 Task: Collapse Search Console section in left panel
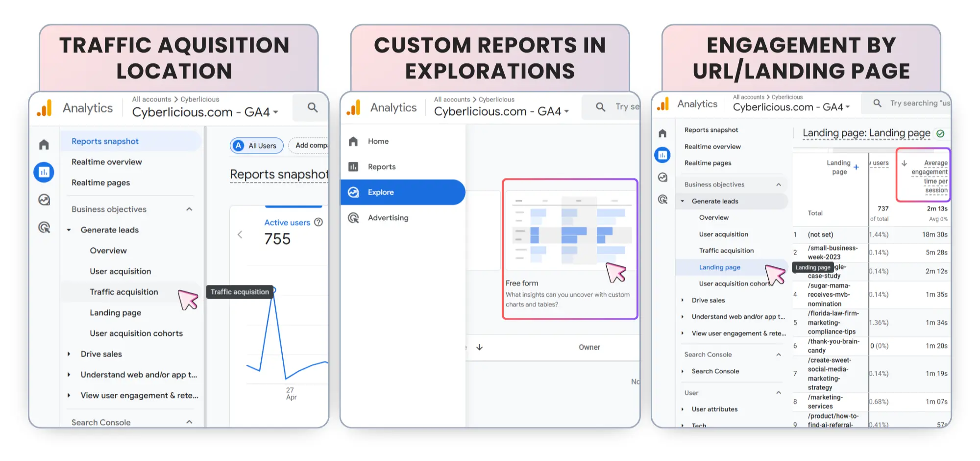pos(189,422)
